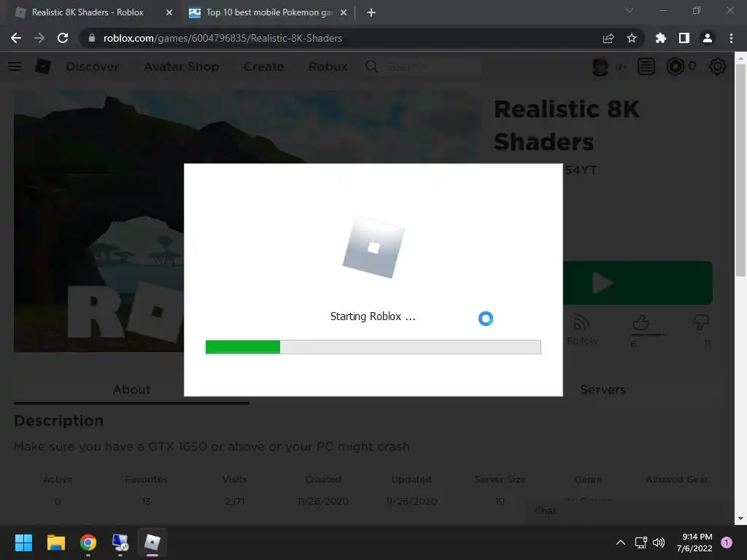This screenshot has height=560, width=747.
Task: Follow the game with Follow icon
Action: click(x=581, y=329)
